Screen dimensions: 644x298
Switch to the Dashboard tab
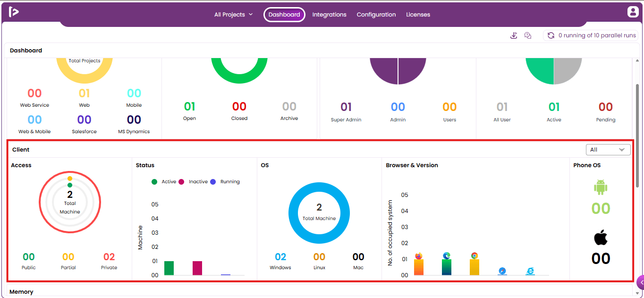pos(284,15)
